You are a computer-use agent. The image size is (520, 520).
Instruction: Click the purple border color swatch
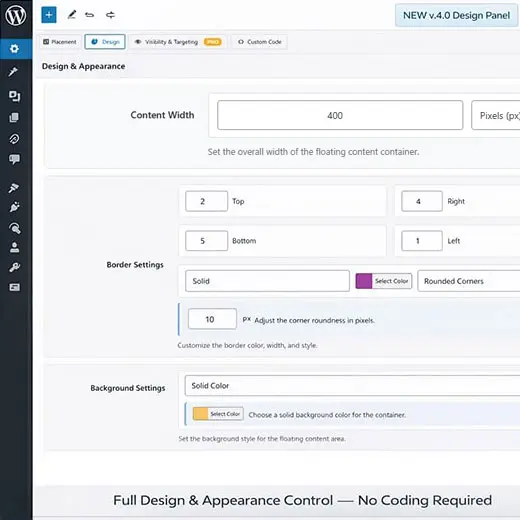pos(364,281)
